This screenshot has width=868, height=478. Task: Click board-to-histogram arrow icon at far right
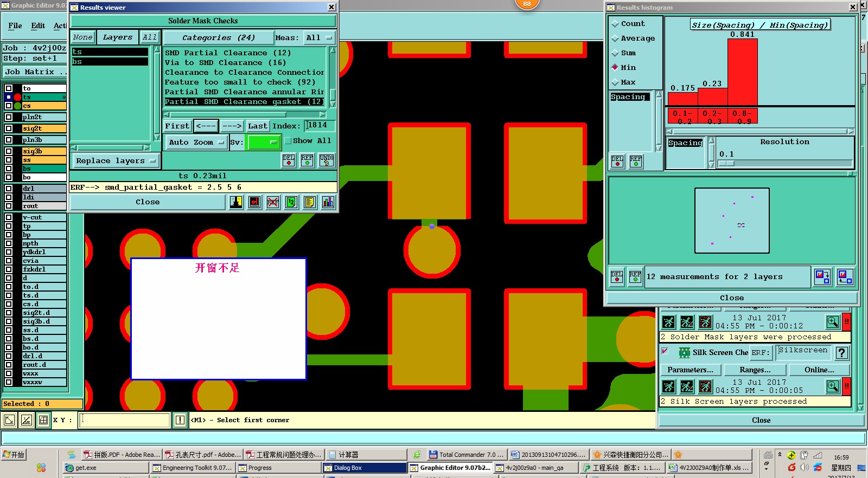click(845, 277)
